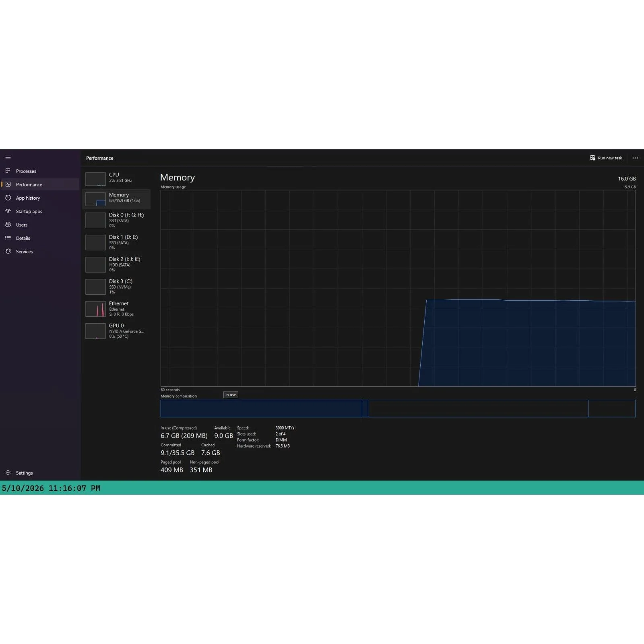Open the three-dots more options menu
This screenshot has height=644, width=644.
pos(635,158)
